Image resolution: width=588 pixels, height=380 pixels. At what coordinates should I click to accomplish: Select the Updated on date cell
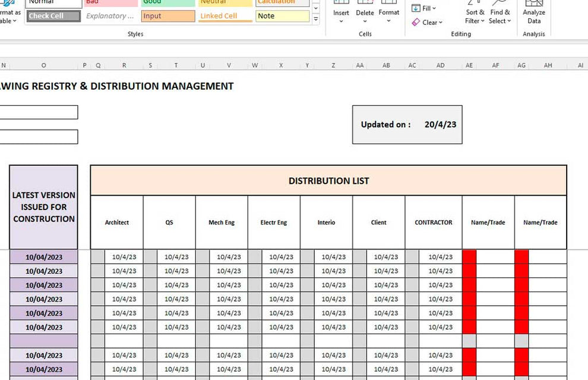(x=440, y=125)
